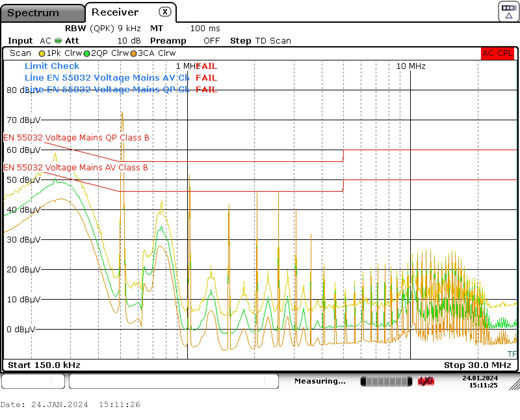Click the red AC CPL badge

click(497, 53)
